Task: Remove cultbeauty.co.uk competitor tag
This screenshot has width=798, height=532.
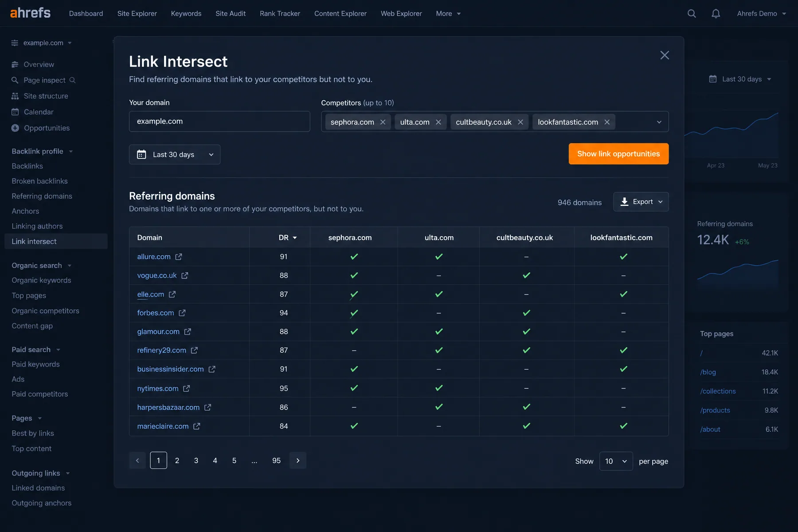Action: [x=520, y=122]
